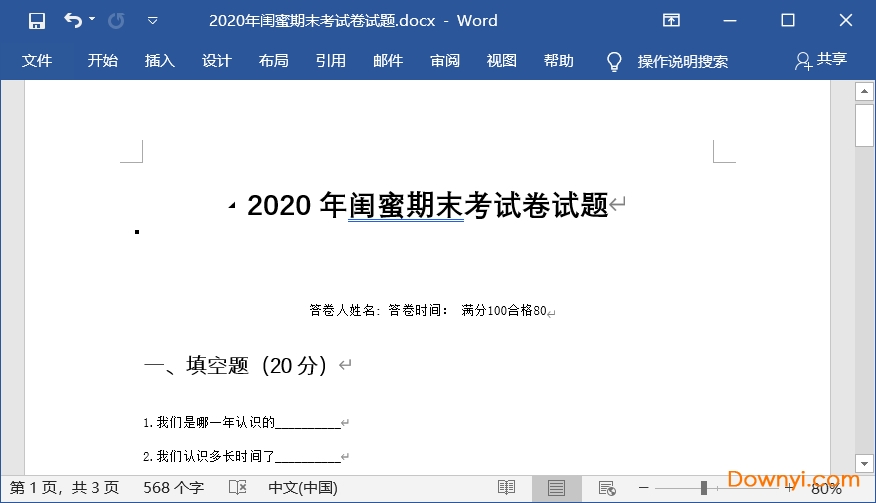Click the lightbulb Tell Me icon
Screen dimensions: 876x503
614,61
